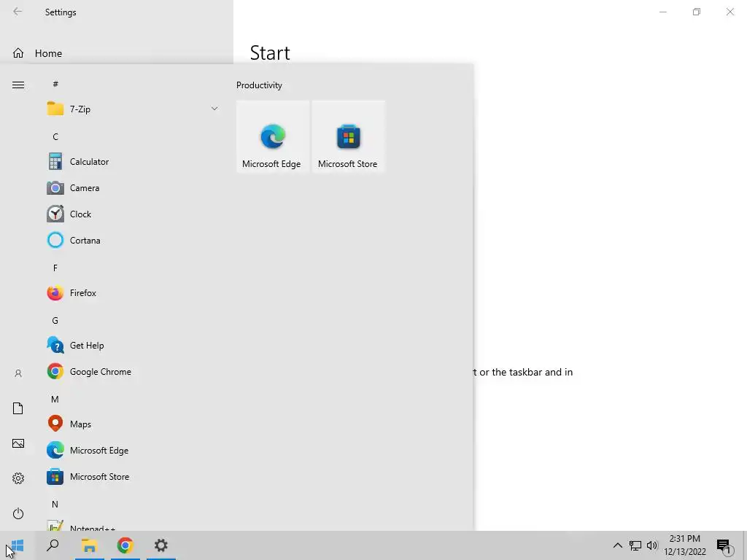Select the letter C section header
The width and height of the screenshot is (747, 560).
55,136
